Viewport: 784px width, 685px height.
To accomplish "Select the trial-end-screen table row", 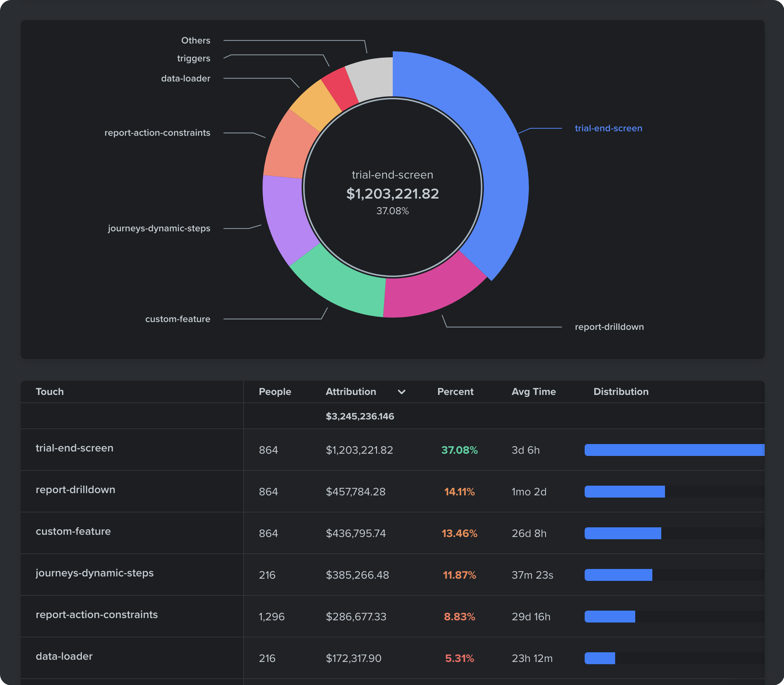I will [x=392, y=448].
